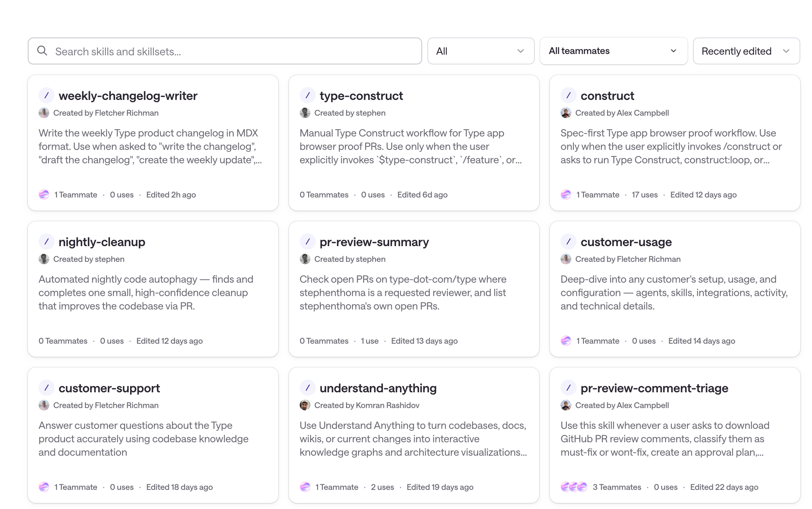This screenshot has height=509, width=812.
Task: Click the nightly-cleanup card description text
Action: point(146,292)
